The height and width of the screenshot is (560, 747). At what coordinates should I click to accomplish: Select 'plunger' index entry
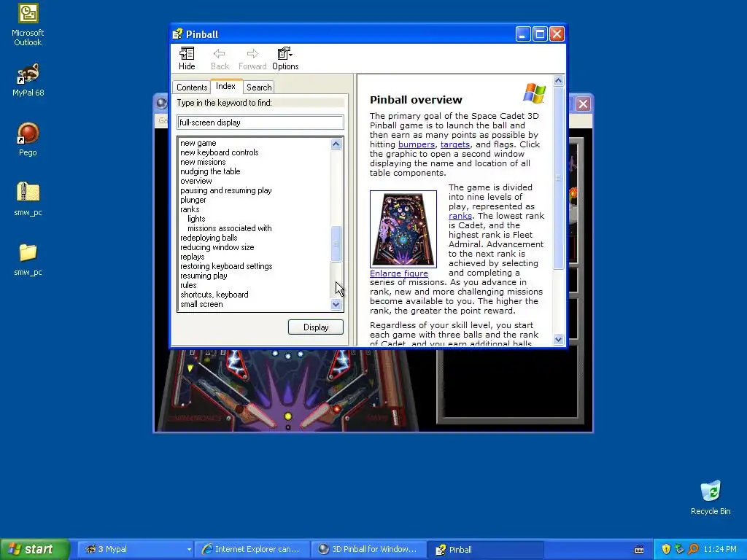click(x=193, y=200)
